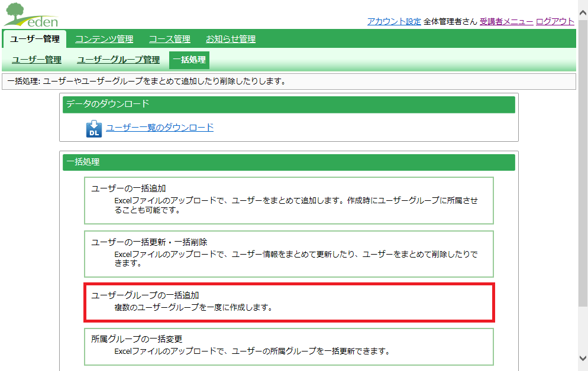The image size is (588, 371).
Task: Open 所属グループの一括変更 panel
Action: click(289, 347)
